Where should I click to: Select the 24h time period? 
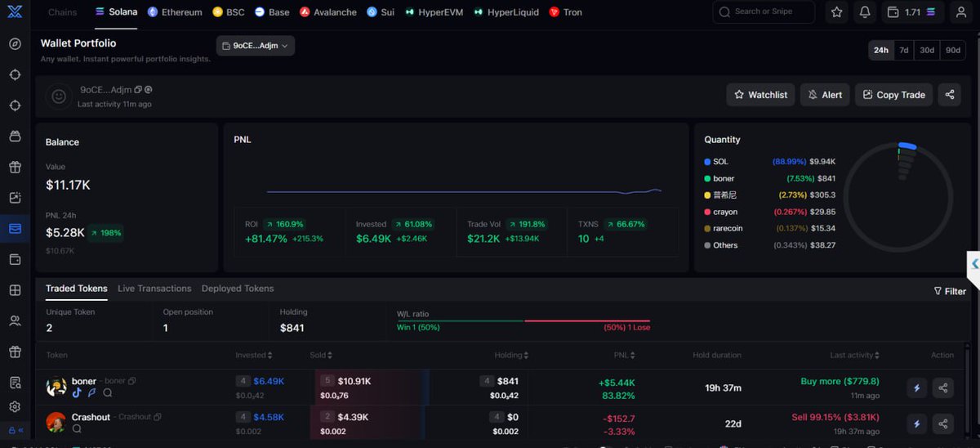point(881,50)
